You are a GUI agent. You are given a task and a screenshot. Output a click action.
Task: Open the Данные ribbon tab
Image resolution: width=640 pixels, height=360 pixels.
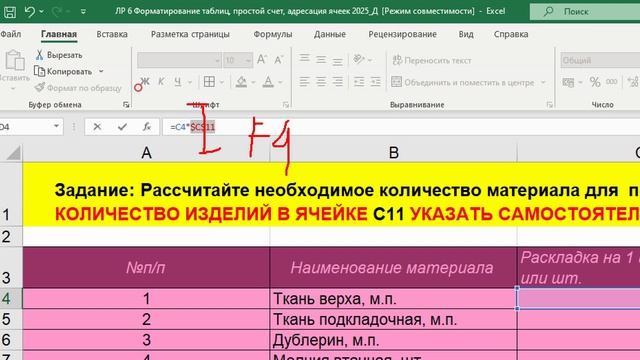tap(330, 34)
